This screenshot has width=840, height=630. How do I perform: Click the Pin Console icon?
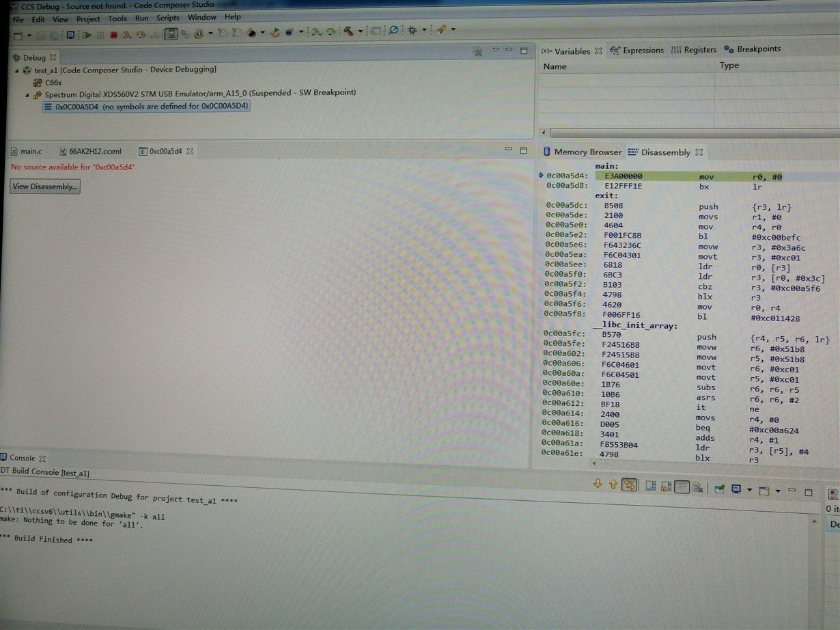coord(719,489)
